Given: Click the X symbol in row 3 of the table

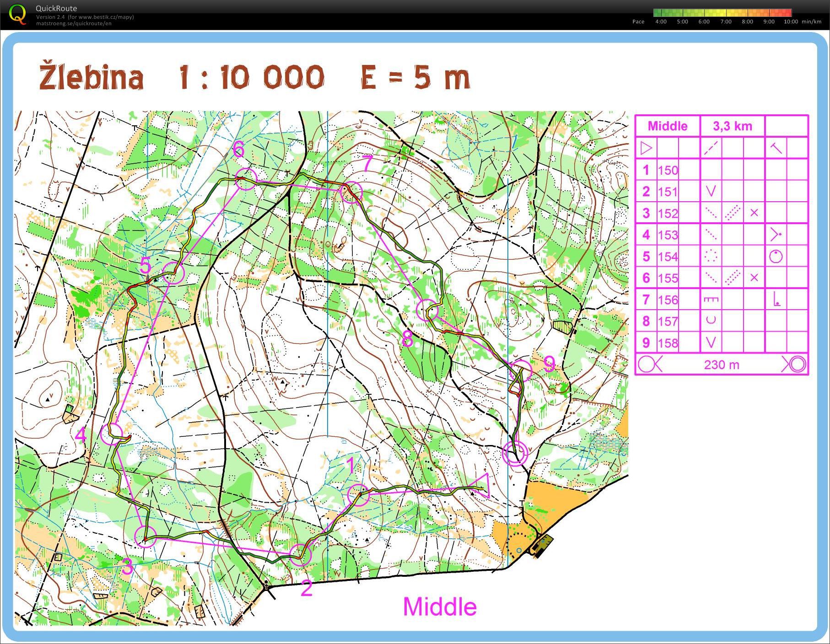Looking at the screenshot, I should [754, 213].
